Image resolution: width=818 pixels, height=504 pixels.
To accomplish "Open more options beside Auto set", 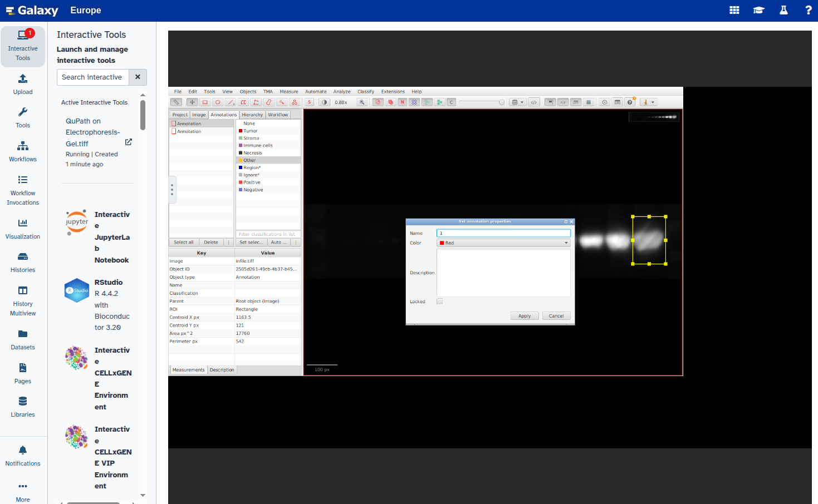I will 296,243.
